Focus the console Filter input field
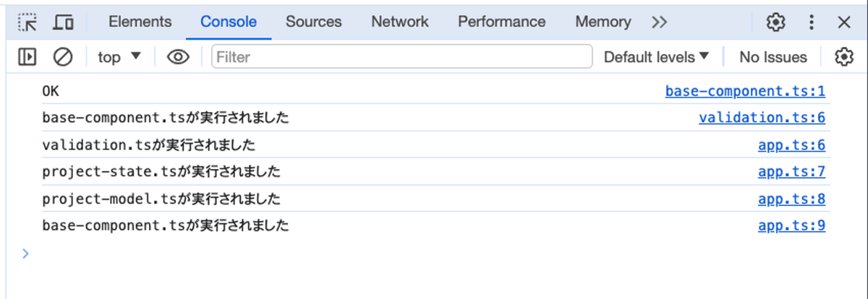 401,57
